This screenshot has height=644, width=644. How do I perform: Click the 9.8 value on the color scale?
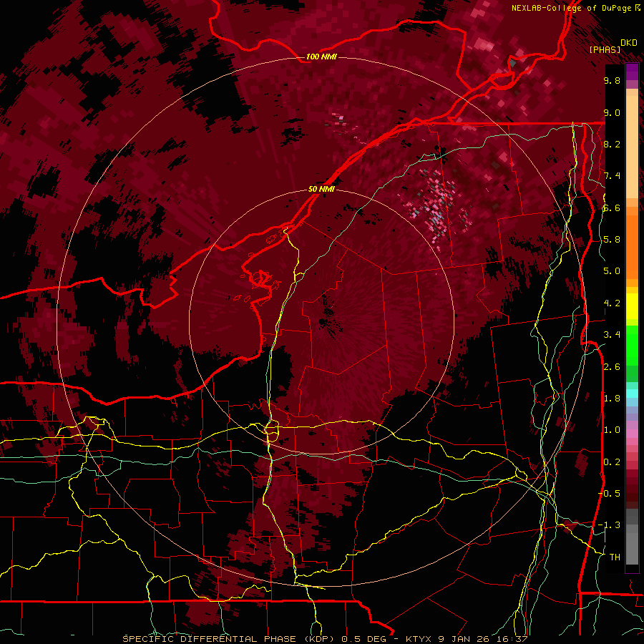(612, 80)
